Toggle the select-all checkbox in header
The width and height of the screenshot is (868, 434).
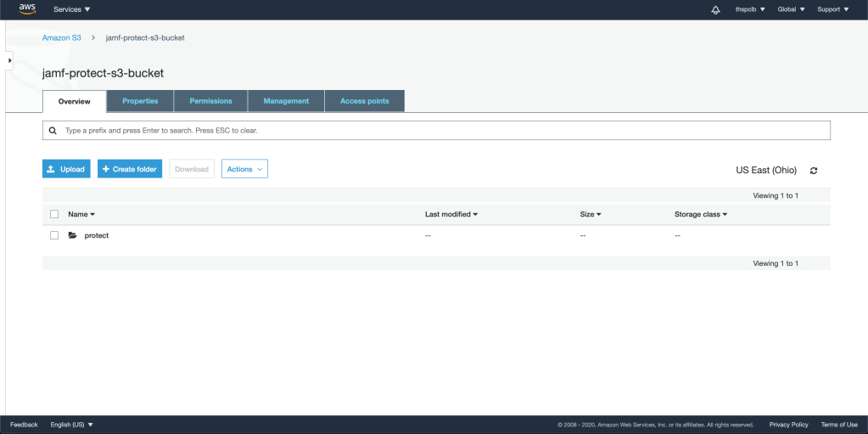click(x=54, y=214)
